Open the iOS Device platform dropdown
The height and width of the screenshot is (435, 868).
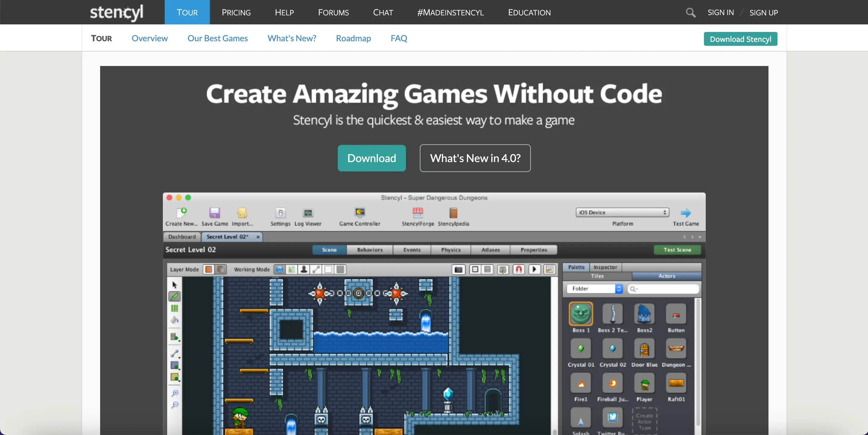[x=622, y=212]
